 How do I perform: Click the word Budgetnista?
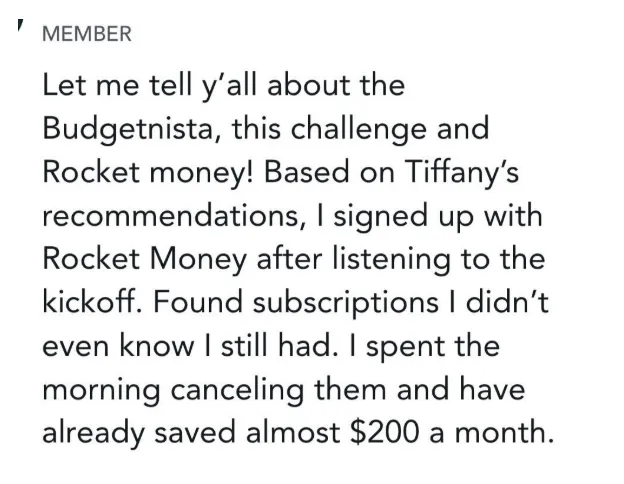tap(129, 129)
